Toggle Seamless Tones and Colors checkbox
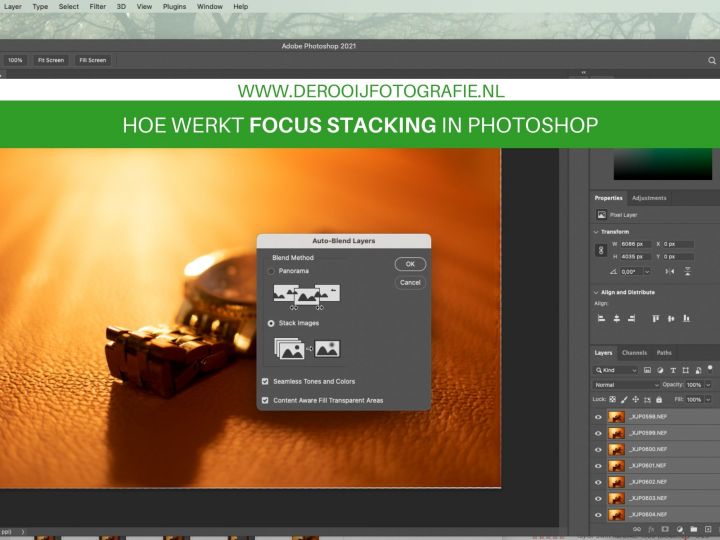The image size is (720, 540). pos(265,381)
